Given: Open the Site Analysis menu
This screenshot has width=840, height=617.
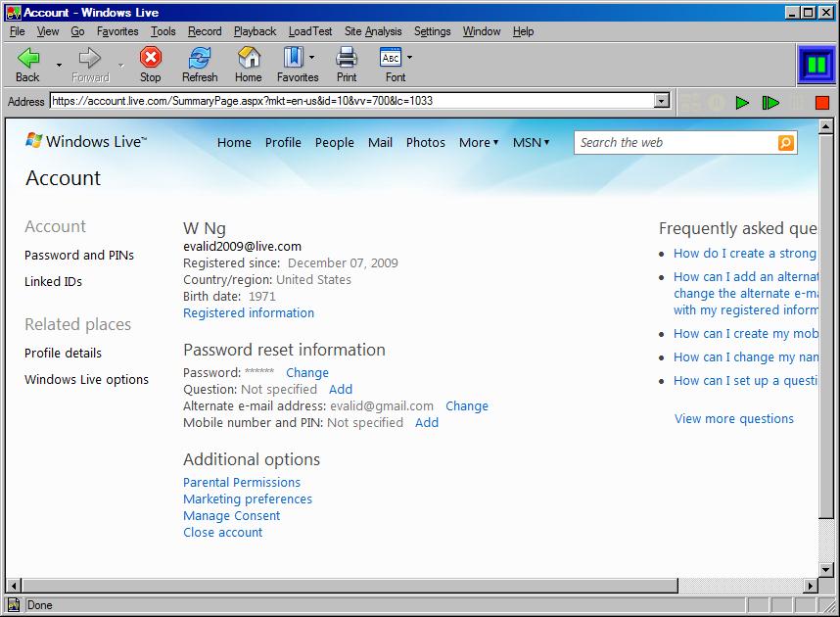Looking at the screenshot, I should pos(373,31).
